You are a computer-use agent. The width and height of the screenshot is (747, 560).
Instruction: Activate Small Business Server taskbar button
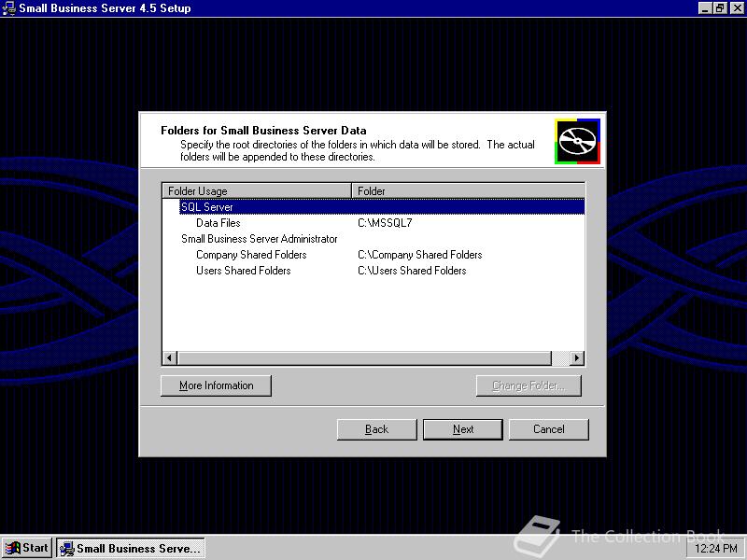click(131, 548)
